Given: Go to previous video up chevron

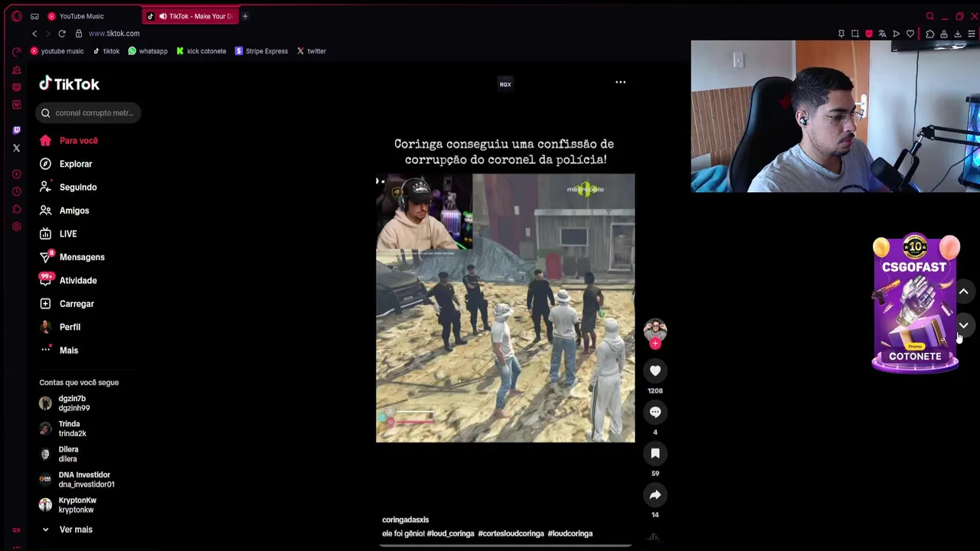Looking at the screenshot, I should click(964, 292).
